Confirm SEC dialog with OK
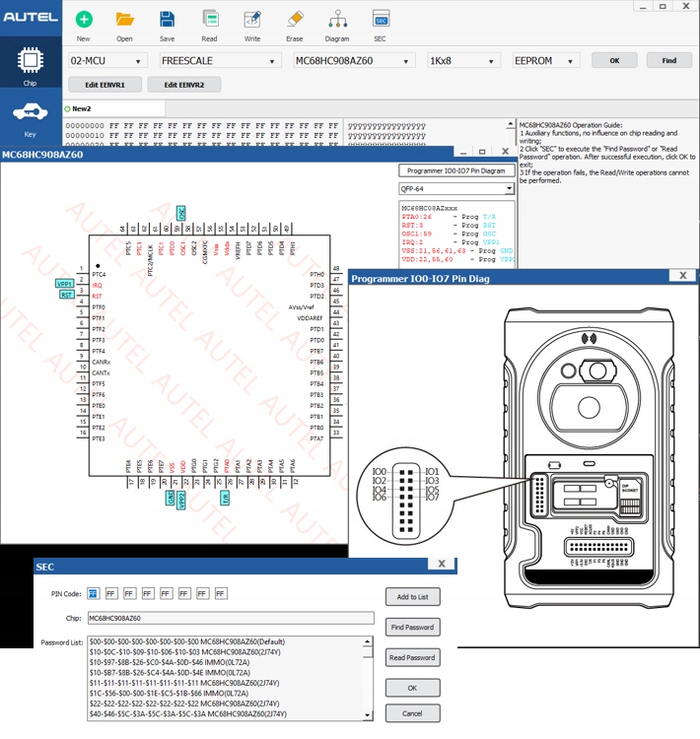Viewport: 700px width, 739px height. click(413, 688)
